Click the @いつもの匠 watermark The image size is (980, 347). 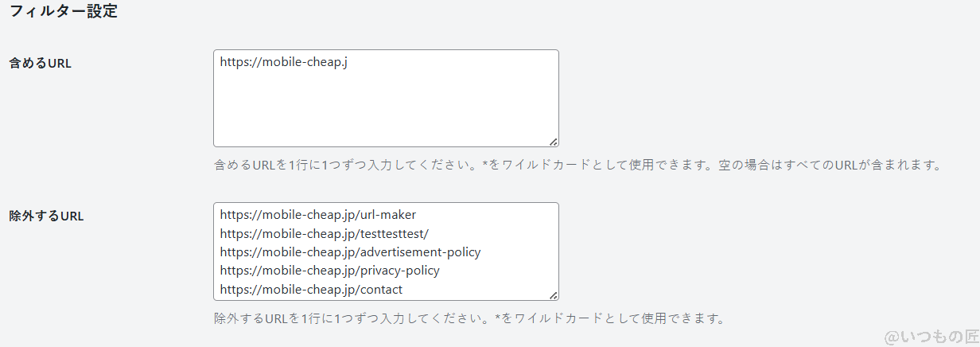point(929,337)
